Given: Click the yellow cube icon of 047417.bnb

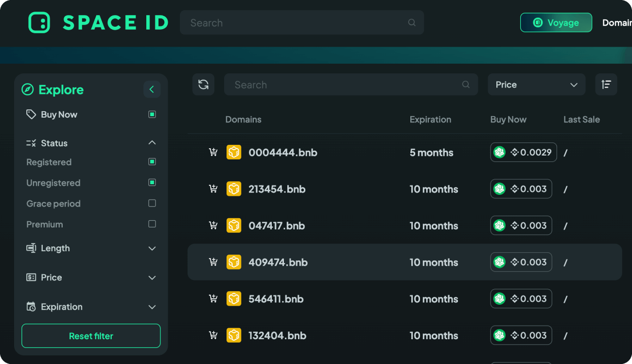Looking at the screenshot, I should click(234, 225).
